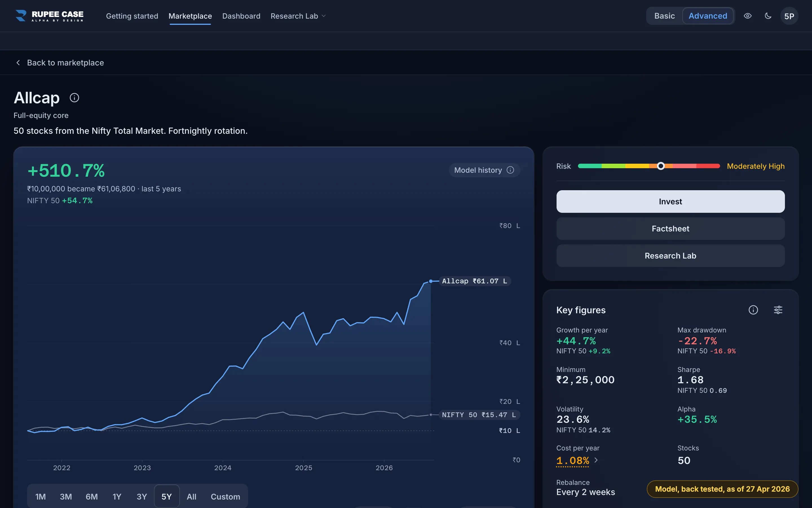Click the risk slider handle
This screenshot has height=508, width=812.
(x=661, y=166)
